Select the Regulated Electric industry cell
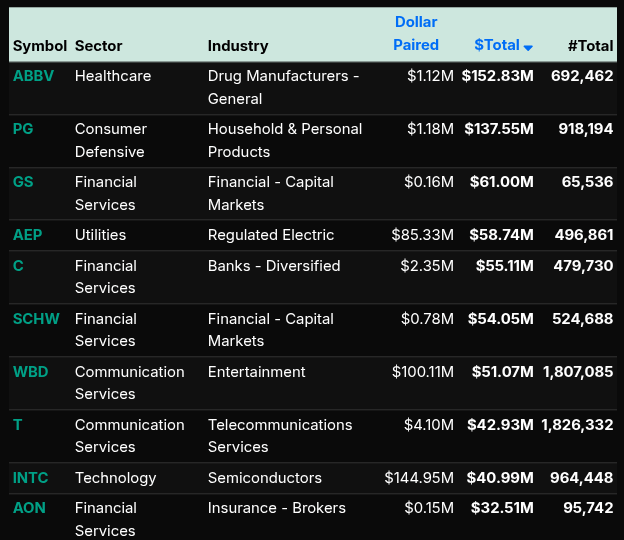This screenshot has height=540, width=624. (271, 235)
